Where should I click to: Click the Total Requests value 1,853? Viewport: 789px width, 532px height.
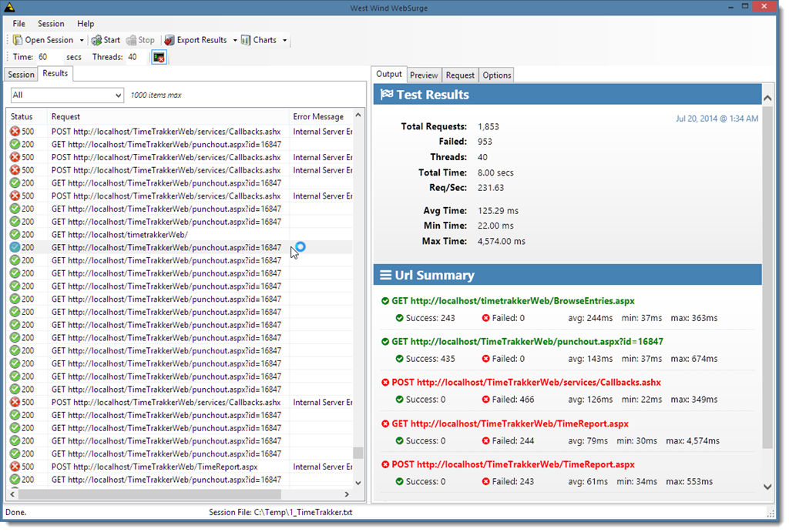[x=488, y=127]
